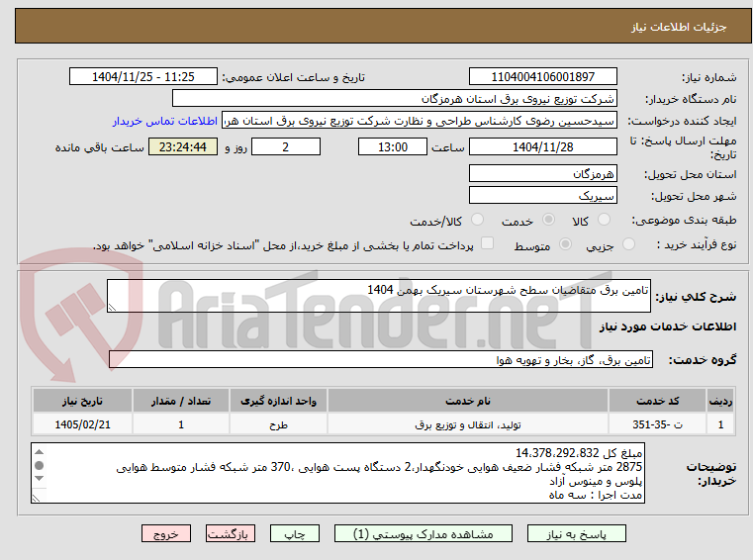Click the deadline time field 13:00

(x=393, y=147)
